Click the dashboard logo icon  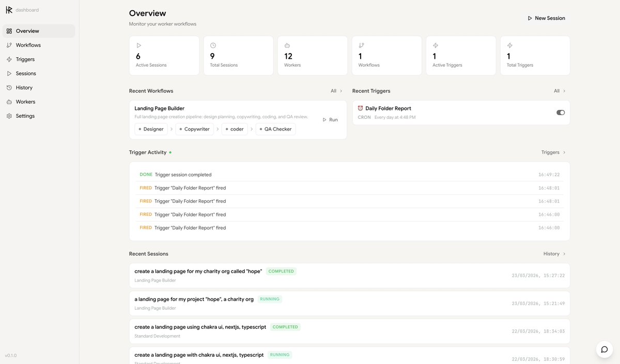(9, 10)
